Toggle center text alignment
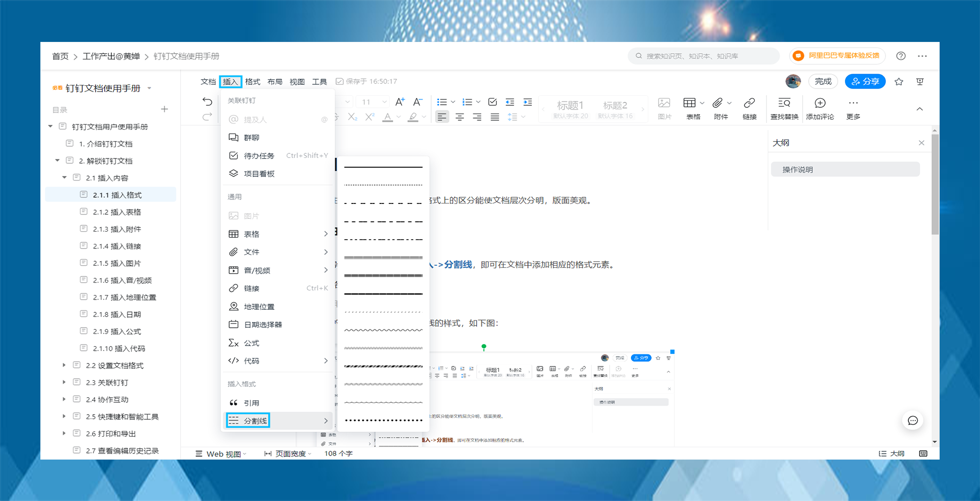 [459, 117]
